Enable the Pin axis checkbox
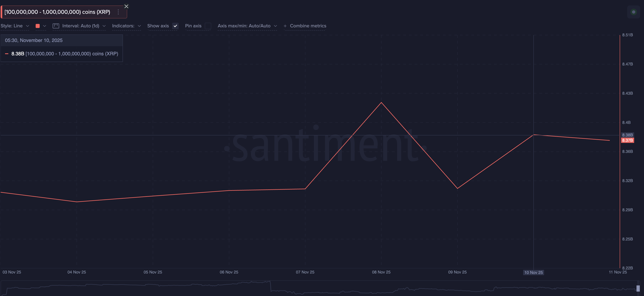 click(208, 26)
